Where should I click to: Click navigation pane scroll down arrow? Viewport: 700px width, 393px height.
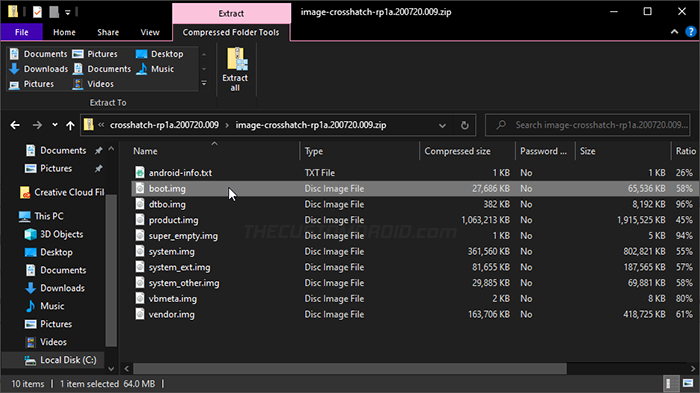click(x=111, y=369)
